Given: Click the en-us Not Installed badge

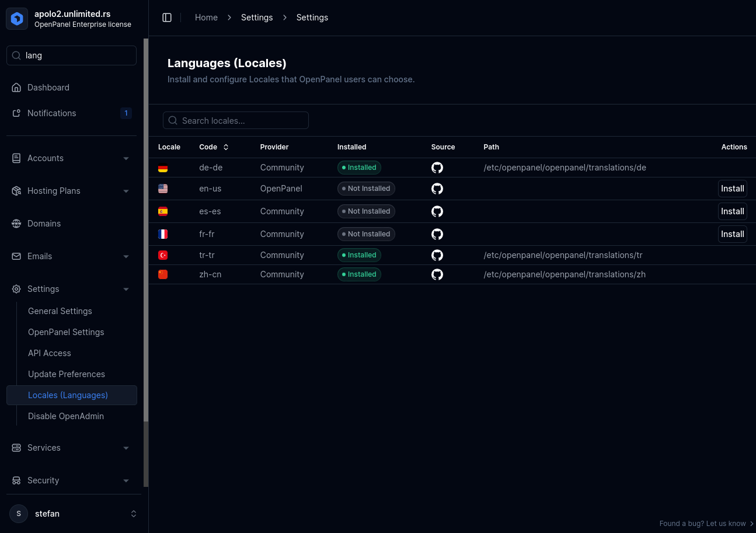Looking at the screenshot, I should [366, 189].
